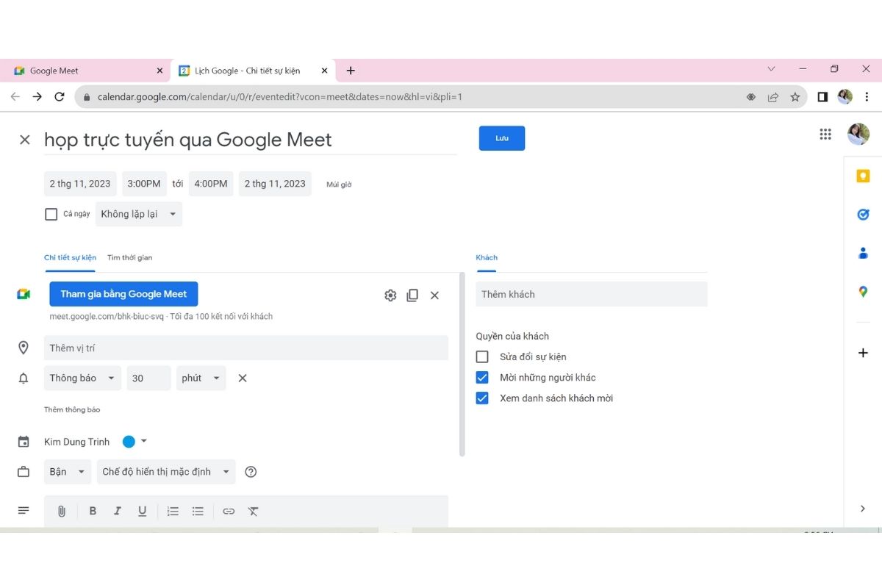Viewport: 882px width, 588px height.
Task: Open Contacts in side panel
Action: coord(863,253)
